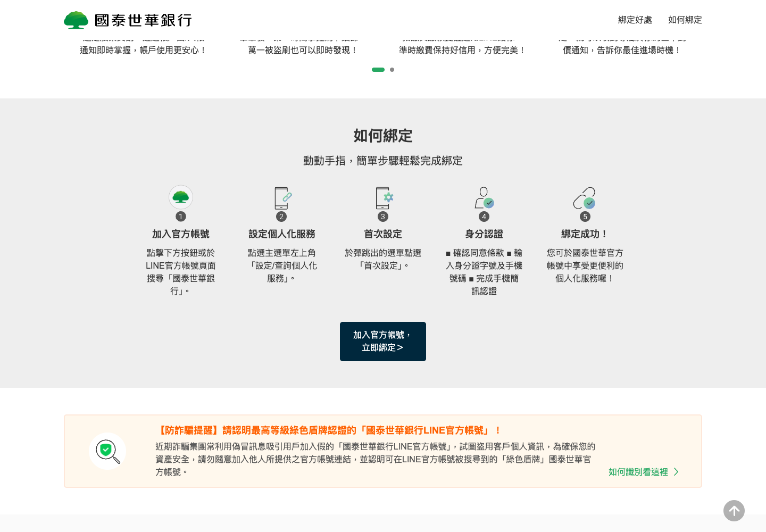Click the text 萬一被盜刷也可以即時發現！
The image size is (766, 532).
tap(303, 50)
